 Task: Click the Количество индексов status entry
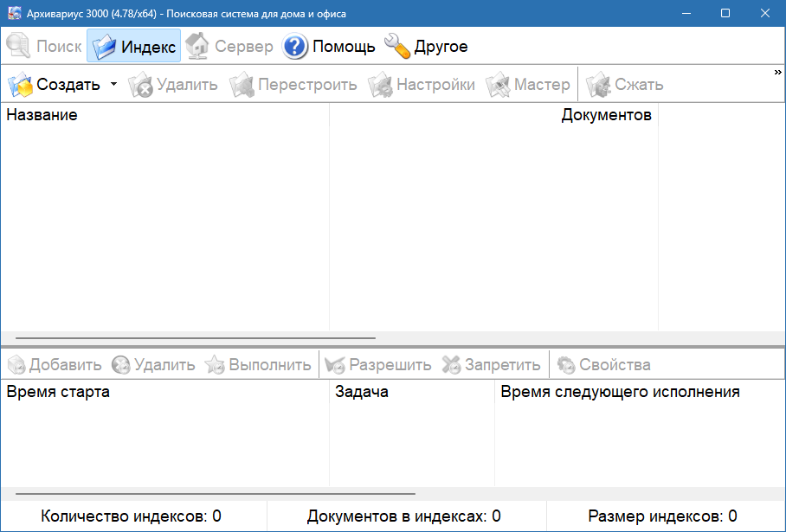click(131, 516)
